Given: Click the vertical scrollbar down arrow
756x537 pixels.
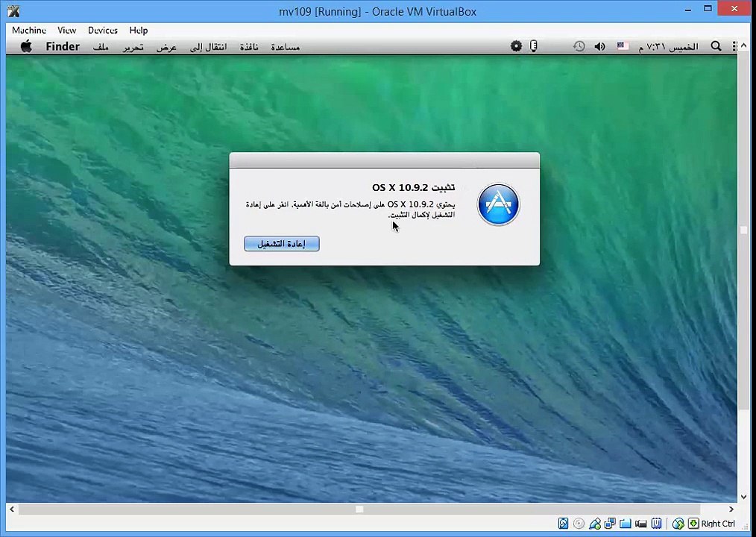Looking at the screenshot, I should click(x=743, y=497).
